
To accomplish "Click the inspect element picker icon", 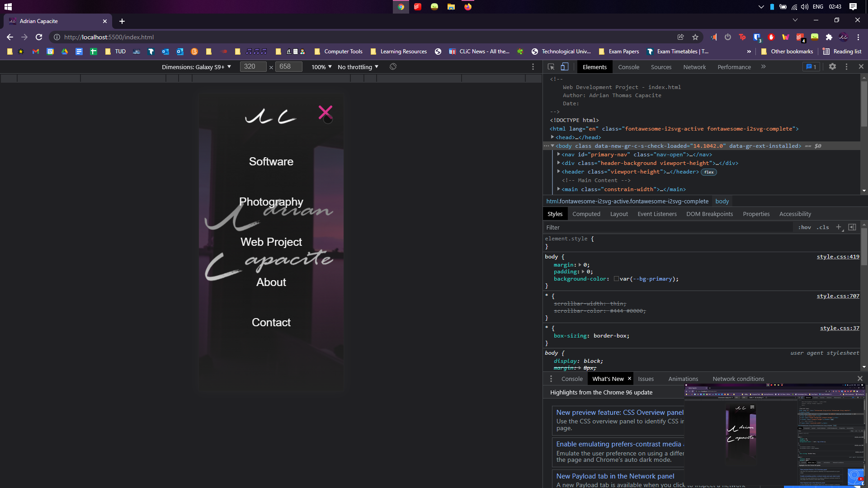I will 551,67.
